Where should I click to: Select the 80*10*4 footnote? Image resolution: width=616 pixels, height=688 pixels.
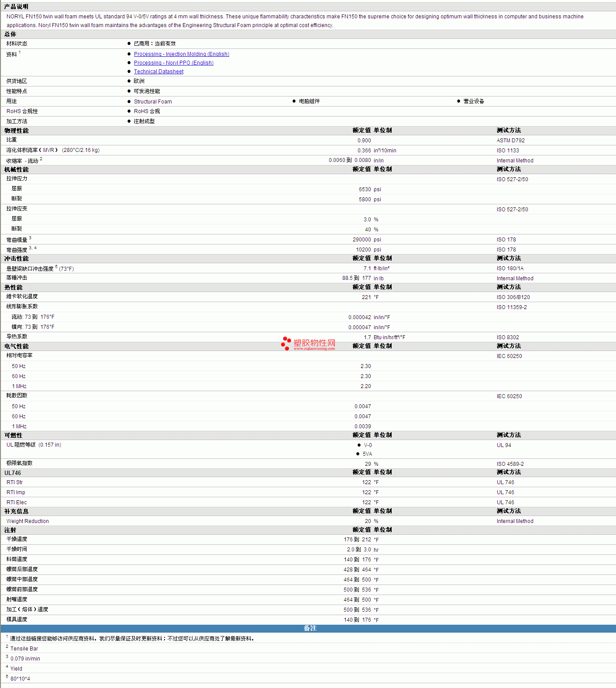coord(20,679)
